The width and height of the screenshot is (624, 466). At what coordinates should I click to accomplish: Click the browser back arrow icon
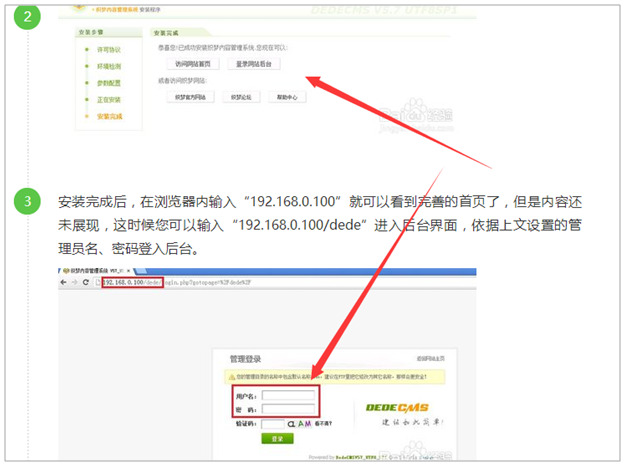61,283
